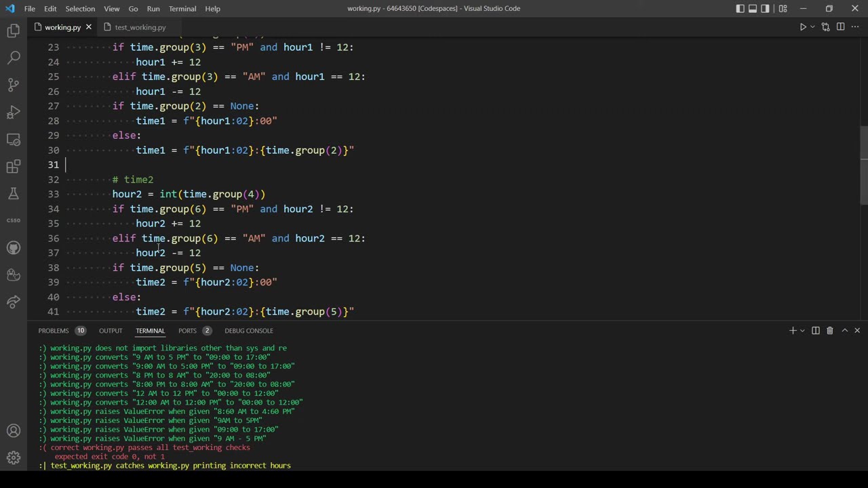
Task: Click the '# time2' comment on line 32
Action: coord(133,180)
